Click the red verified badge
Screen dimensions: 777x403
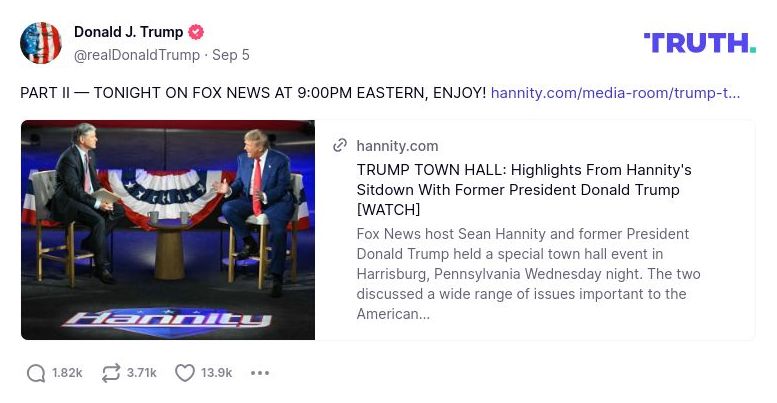click(x=198, y=33)
